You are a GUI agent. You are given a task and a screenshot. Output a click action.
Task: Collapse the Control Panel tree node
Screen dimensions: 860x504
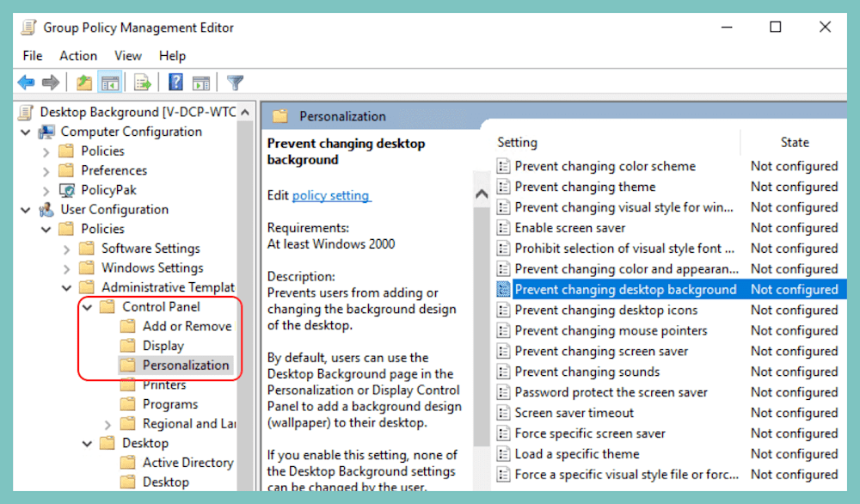pyautogui.click(x=86, y=306)
